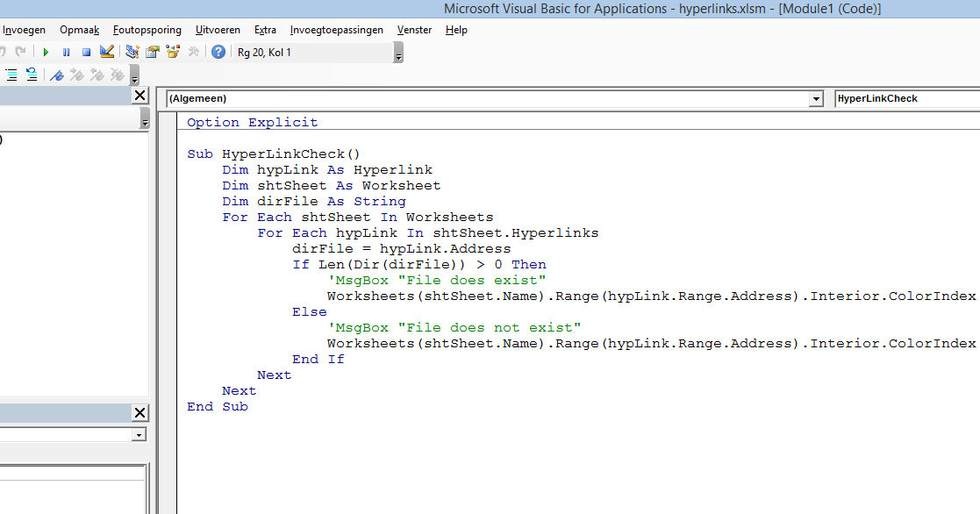Click the 'End Sub' line
This screenshot has width=980, height=514.
pyautogui.click(x=218, y=407)
